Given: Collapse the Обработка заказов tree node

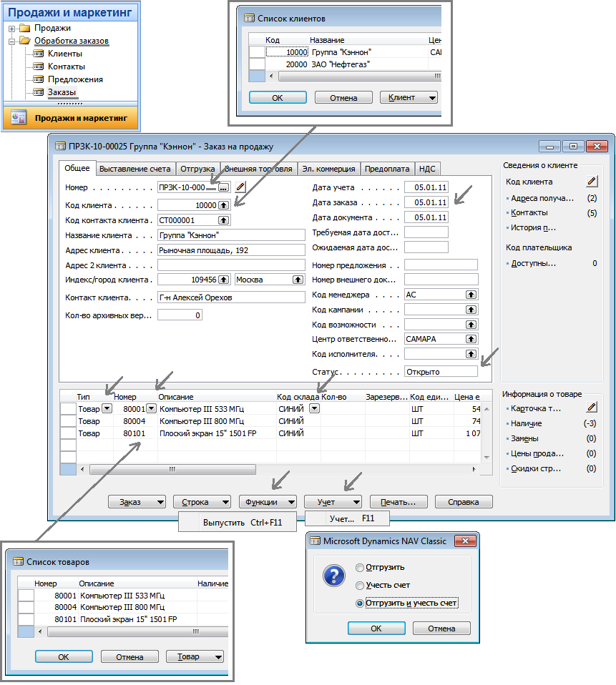Looking at the screenshot, I should [11, 41].
